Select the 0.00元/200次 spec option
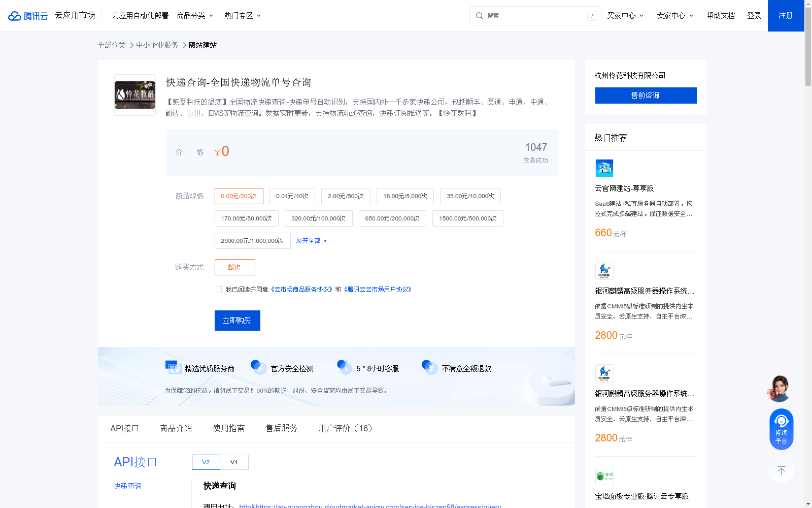 pyautogui.click(x=239, y=196)
